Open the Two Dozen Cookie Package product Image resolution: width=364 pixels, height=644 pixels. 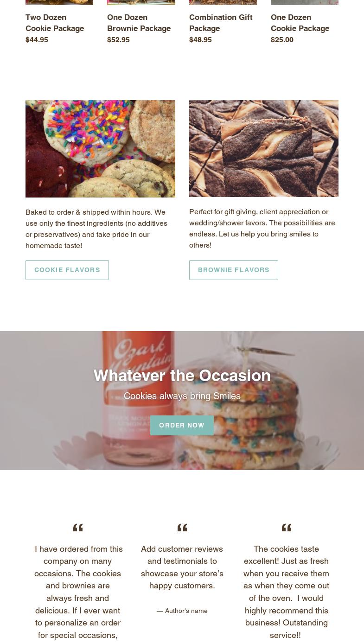coord(55,23)
